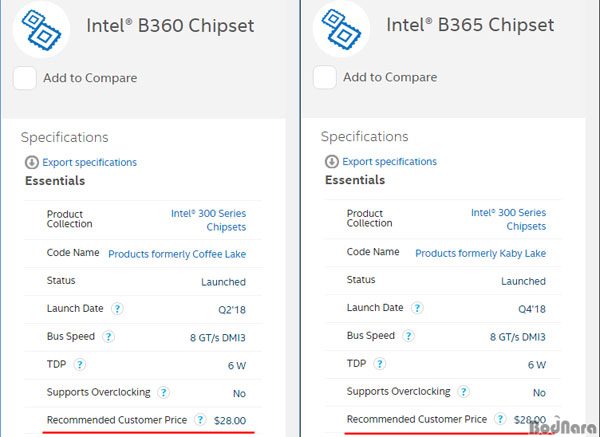This screenshot has width=600, height=437.
Task: Show TDP help tooltip for B360
Action: point(80,364)
